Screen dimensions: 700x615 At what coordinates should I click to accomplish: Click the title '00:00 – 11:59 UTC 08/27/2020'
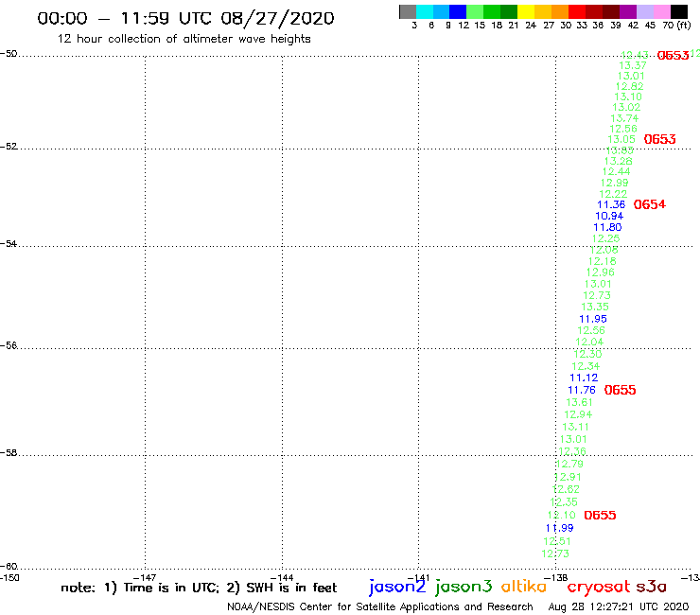(x=185, y=18)
